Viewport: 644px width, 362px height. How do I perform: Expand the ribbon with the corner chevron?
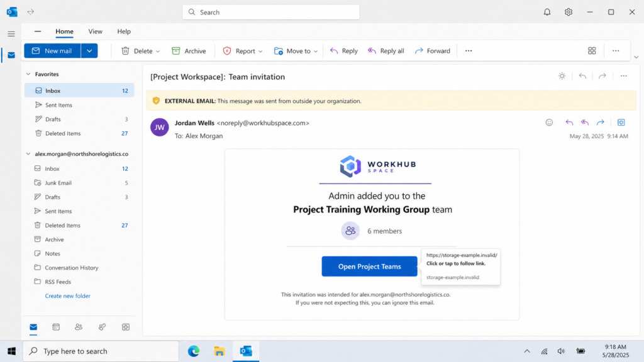[x=636, y=57]
